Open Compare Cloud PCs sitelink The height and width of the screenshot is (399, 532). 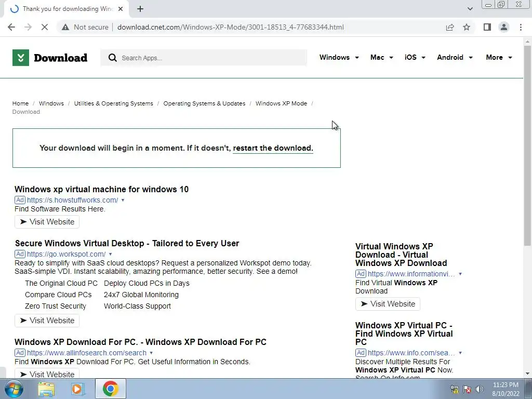[58, 295]
